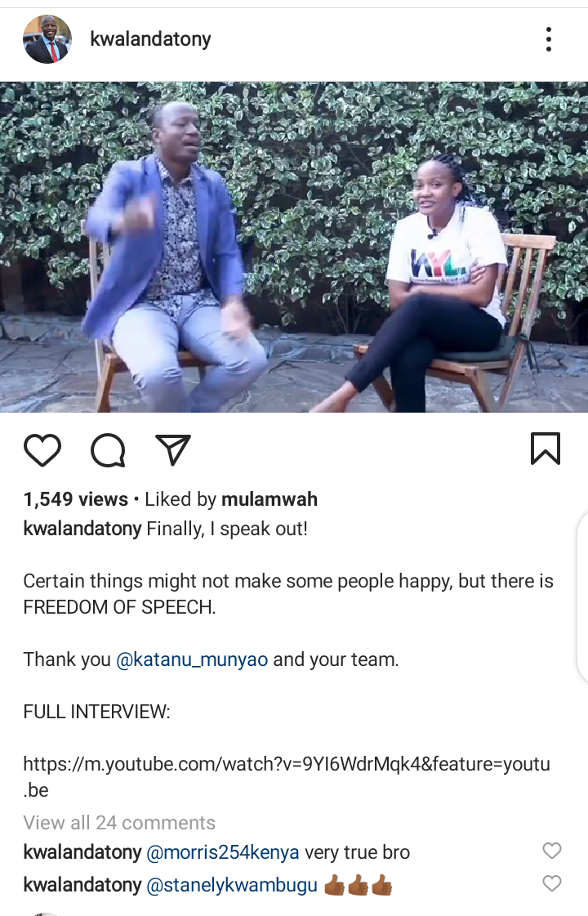Screen dimensions: 588x916
Task: Open the kwalandatony username in post header
Action: tap(150, 39)
